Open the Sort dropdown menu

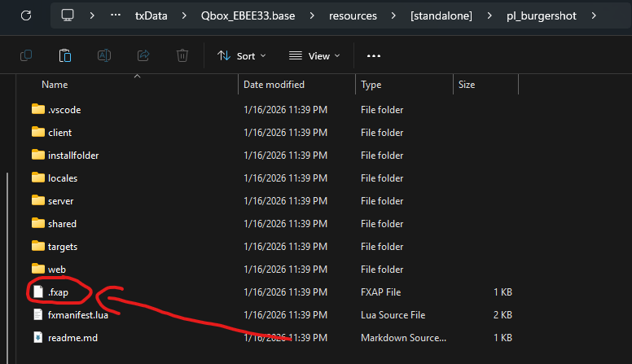click(241, 55)
